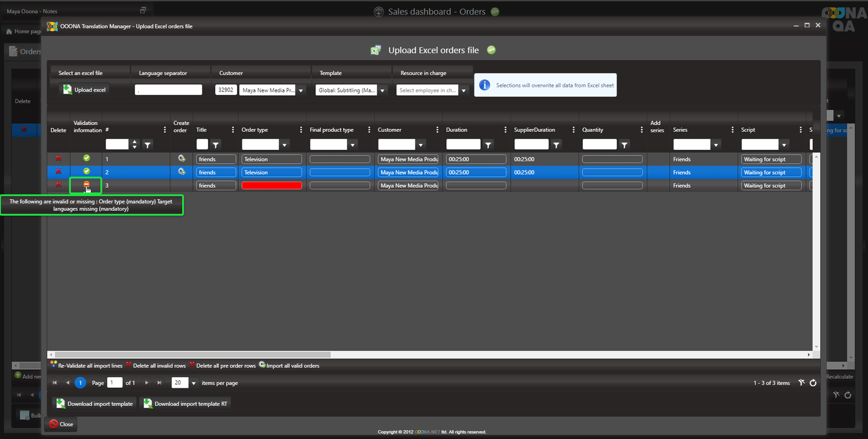The image size is (868, 439).
Task: Click the Close button at bottom left
Action: (x=61, y=424)
